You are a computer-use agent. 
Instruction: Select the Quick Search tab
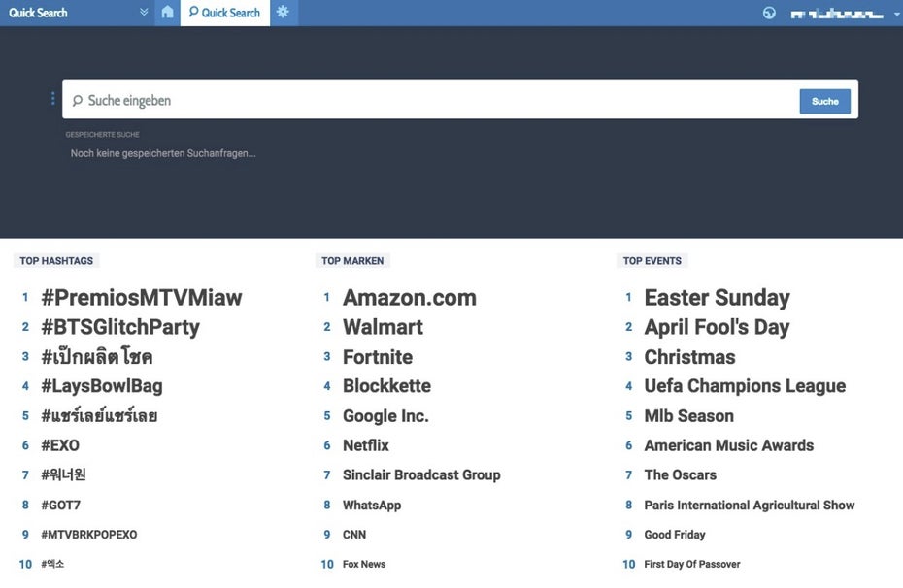coord(224,13)
